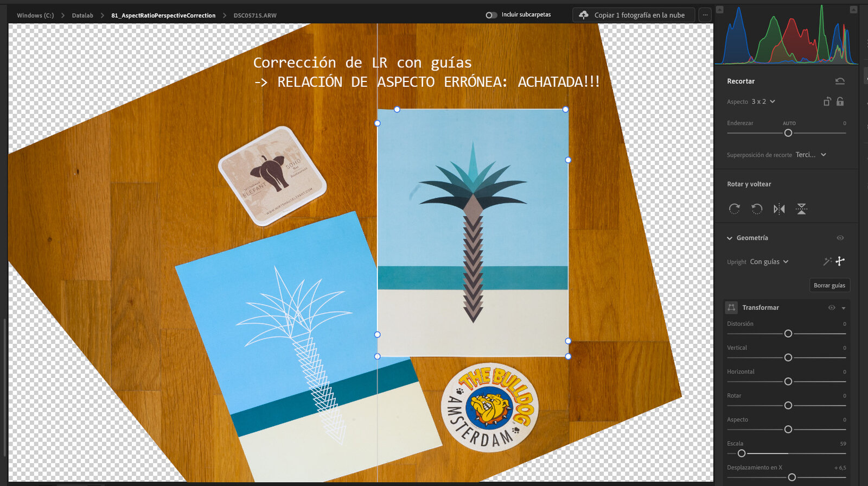The width and height of the screenshot is (868, 486).
Task: Open the Upright Con guías dropdown
Action: (x=769, y=262)
